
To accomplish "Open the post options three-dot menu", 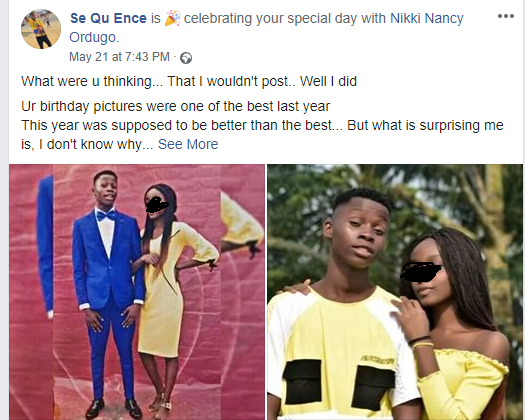I will pyautogui.click(x=506, y=16).
